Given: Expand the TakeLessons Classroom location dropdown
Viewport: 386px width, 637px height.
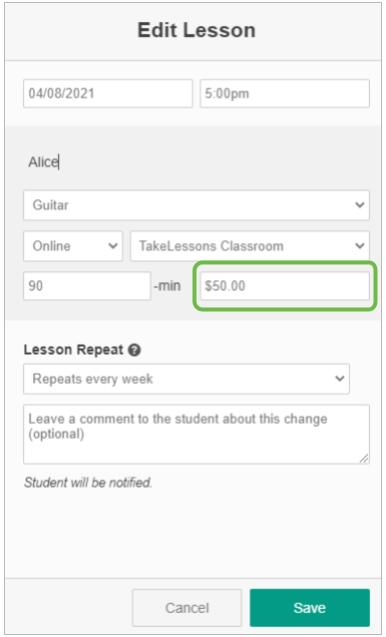Looking at the screenshot, I should click(250, 246).
